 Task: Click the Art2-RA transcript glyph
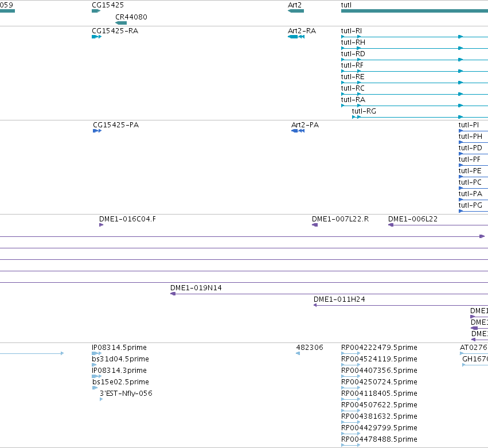click(x=296, y=37)
